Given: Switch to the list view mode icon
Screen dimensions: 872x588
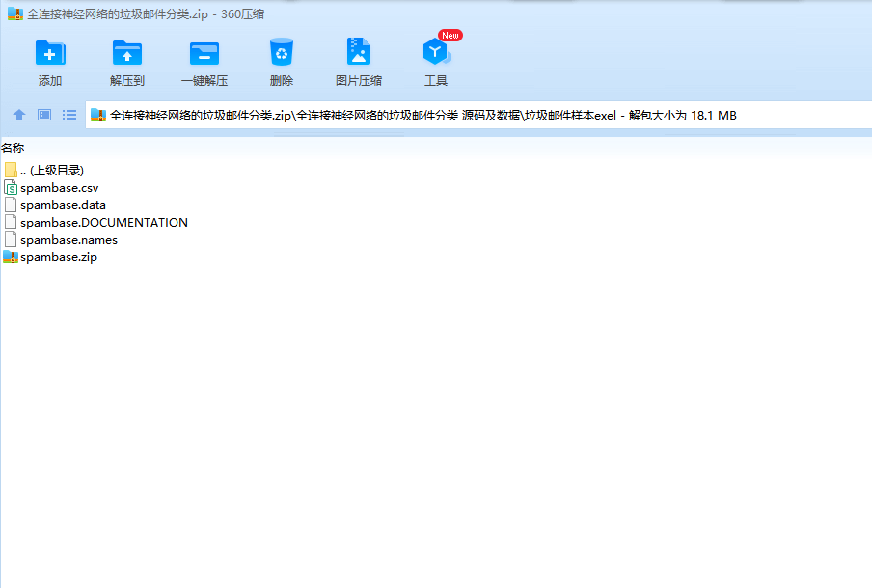Looking at the screenshot, I should 69,115.
